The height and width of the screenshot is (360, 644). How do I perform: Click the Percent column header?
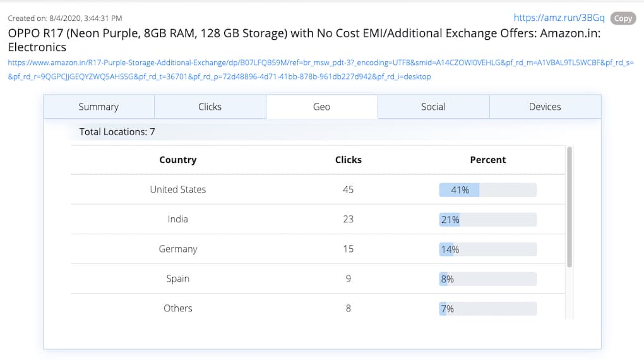coord(487,160)
